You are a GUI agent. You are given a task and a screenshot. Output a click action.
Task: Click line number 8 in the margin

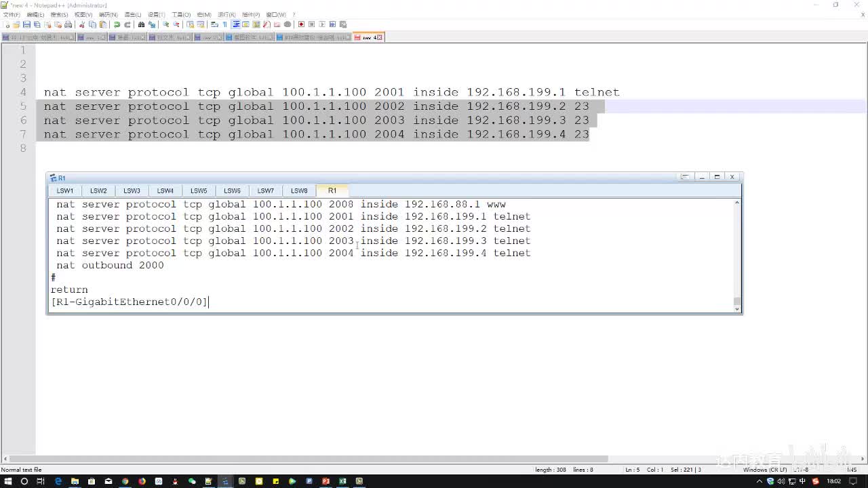click(24, 148)
